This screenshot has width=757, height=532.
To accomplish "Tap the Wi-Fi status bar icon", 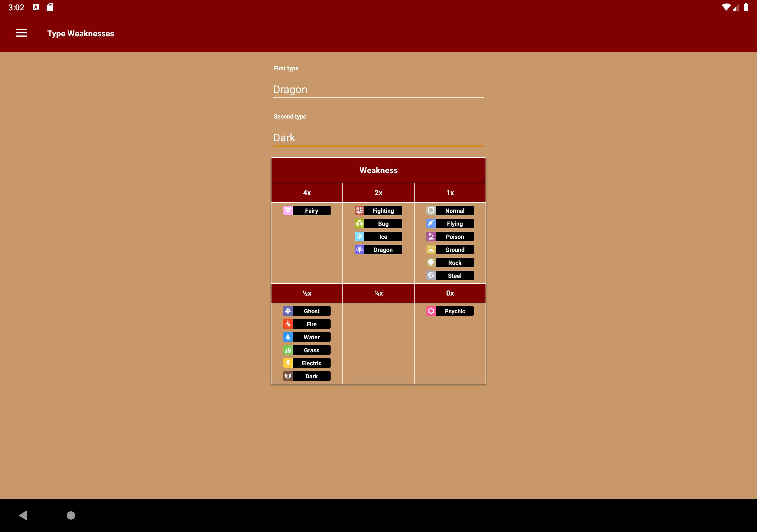I will (x=726, y=7).
